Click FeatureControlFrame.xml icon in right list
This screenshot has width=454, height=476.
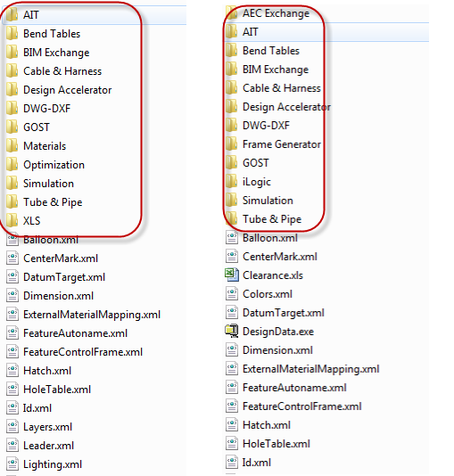tap(232, 406)
